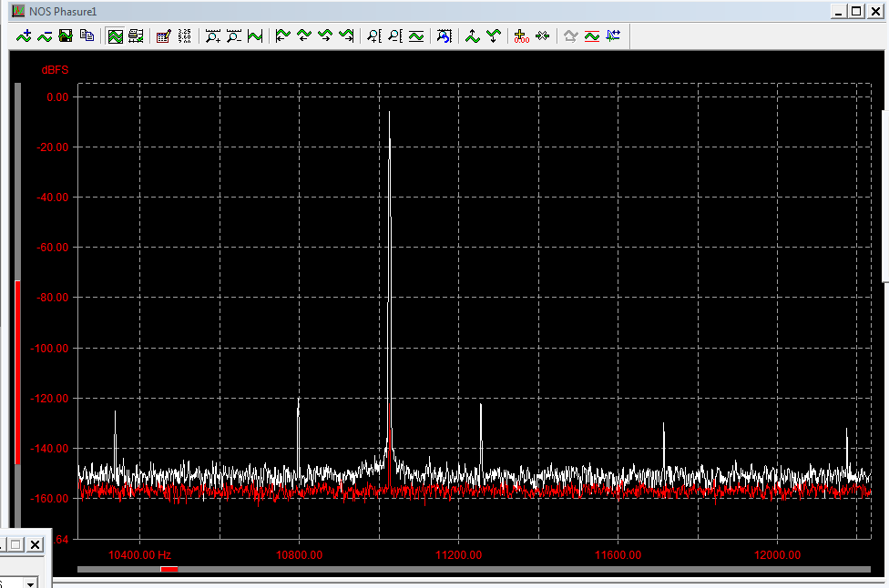Click the copy graph to clipboard icon
The height and width of the screenshot is (588, 889).
(87, 36)
